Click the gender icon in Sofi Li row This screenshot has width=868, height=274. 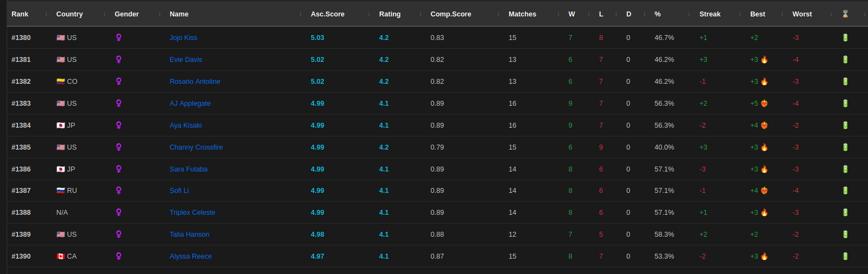(x=118, y=191)
